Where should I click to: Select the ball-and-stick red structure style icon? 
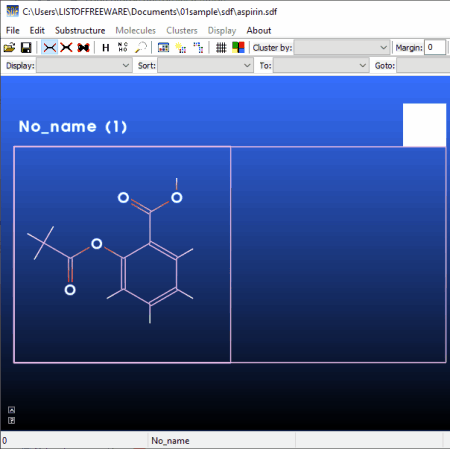(x=83, y=48)
